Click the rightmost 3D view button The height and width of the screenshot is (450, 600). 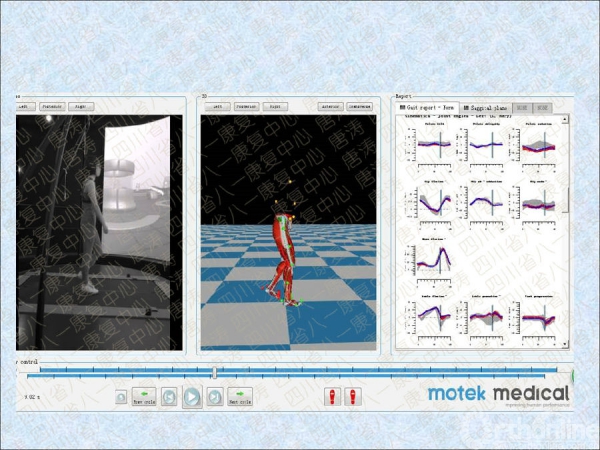(359, 105)
